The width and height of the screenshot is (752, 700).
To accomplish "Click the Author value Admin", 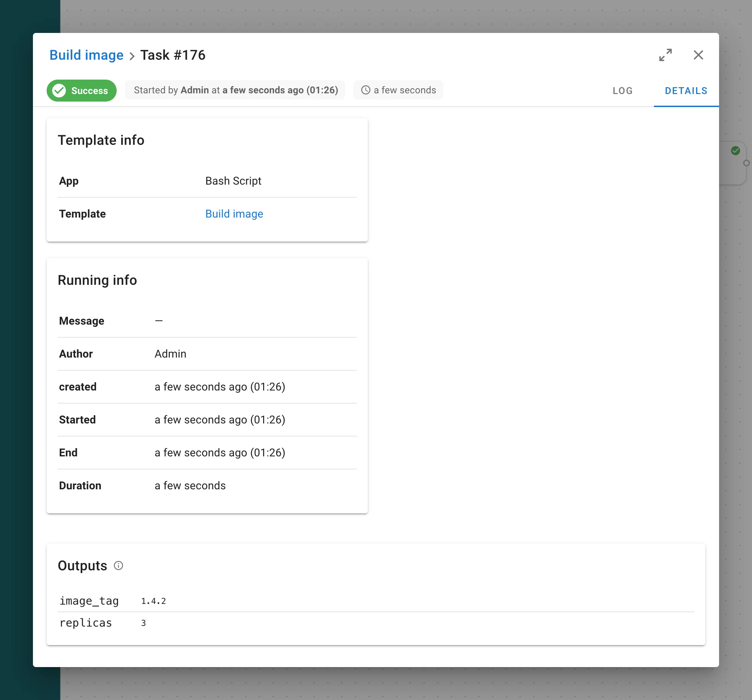I will pos(171,354).
